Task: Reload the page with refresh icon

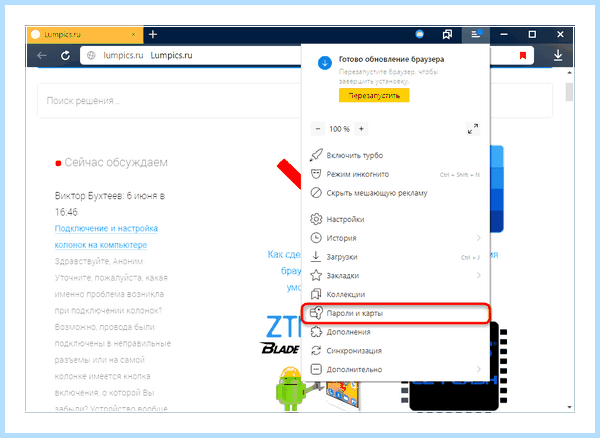Action: (x=65, y=55)
